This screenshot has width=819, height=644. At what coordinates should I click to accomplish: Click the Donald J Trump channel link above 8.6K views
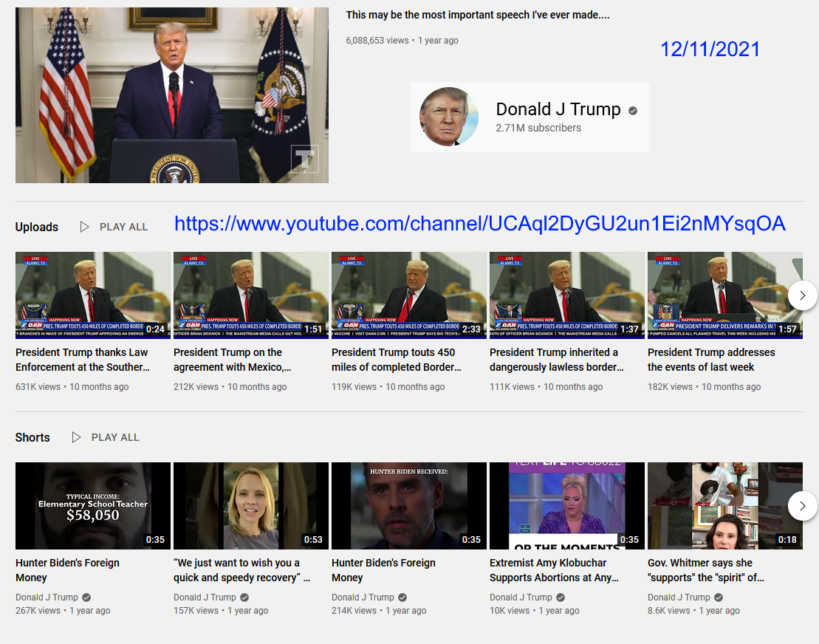[679, 597]
